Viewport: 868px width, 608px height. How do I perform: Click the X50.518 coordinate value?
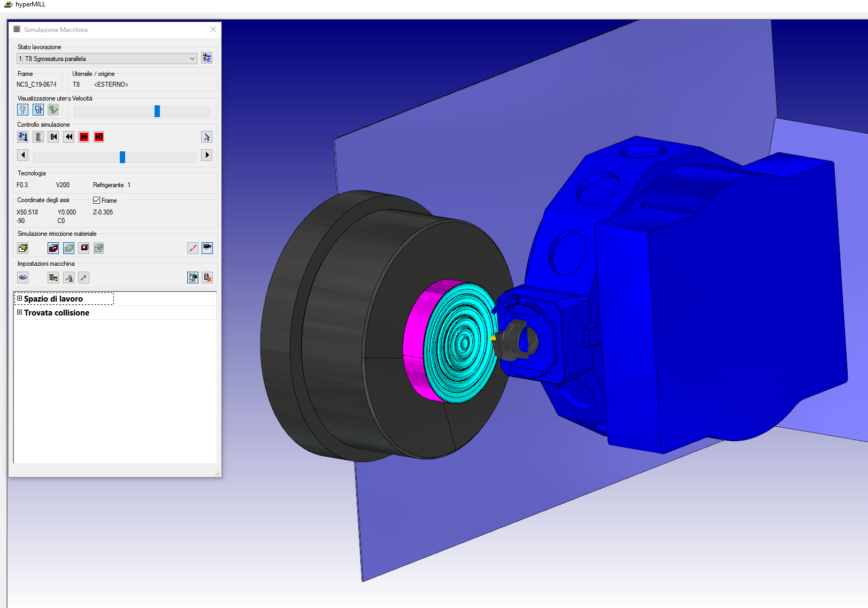(x=27, y=212)
